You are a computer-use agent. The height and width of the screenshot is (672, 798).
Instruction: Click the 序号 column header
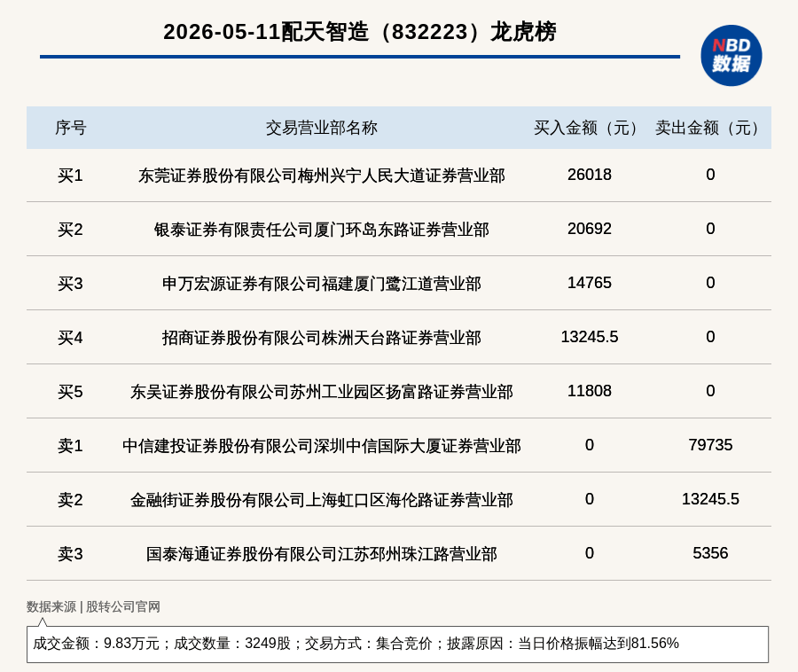pos(71,128)
